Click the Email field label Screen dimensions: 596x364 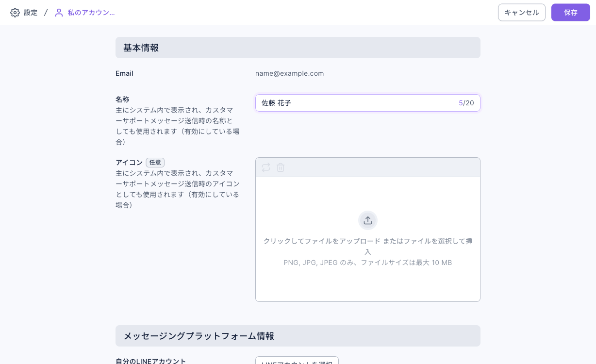pos(124,73)
